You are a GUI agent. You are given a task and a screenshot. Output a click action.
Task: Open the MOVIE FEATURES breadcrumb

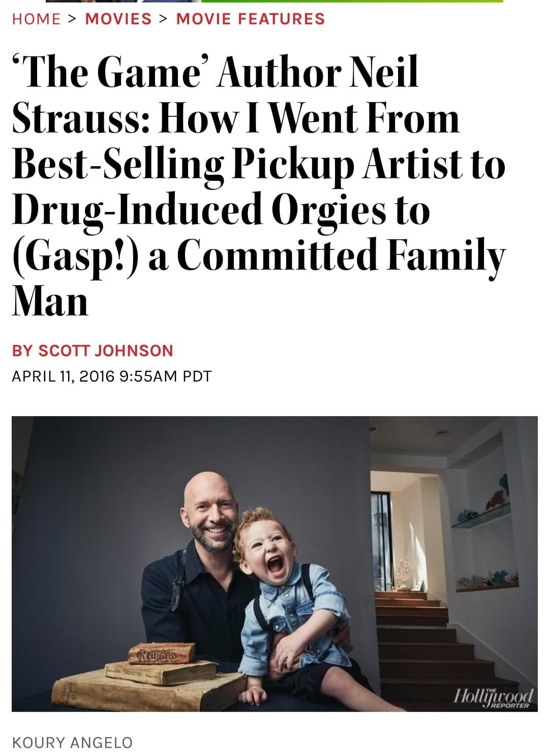[250, 19]
